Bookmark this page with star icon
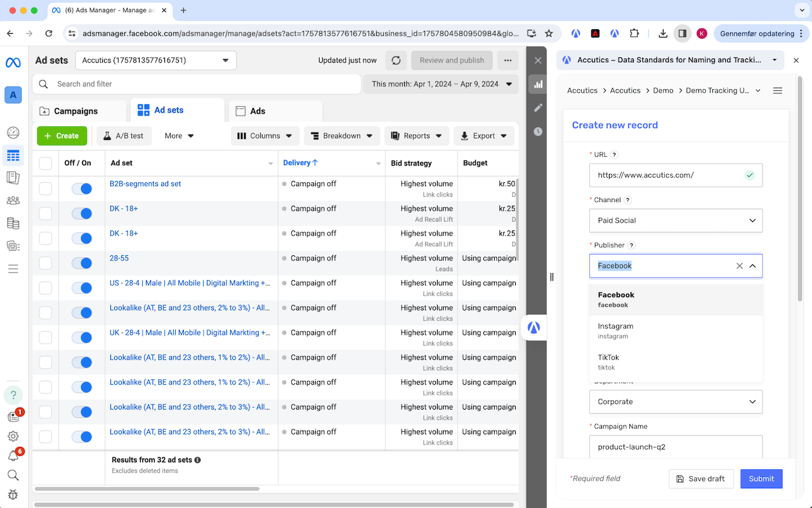The width and height of the screenshot is (812, 508). tap(549, 34)
